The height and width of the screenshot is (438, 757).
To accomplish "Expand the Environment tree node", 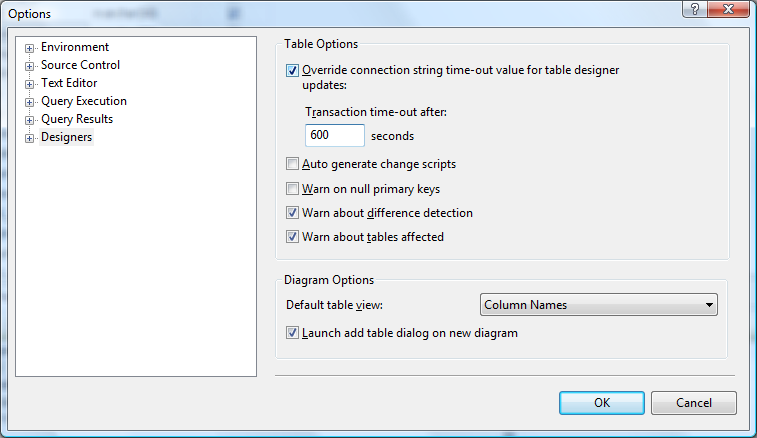I will point(30,48).
